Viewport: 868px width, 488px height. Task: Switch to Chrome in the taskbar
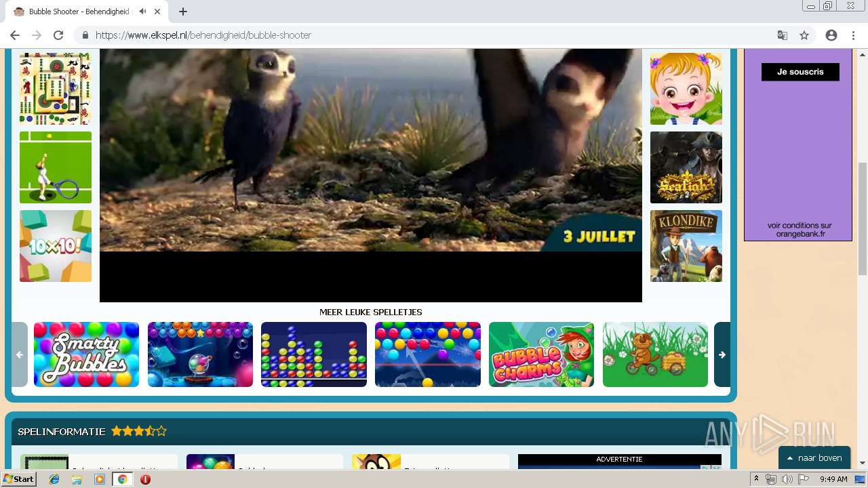point(122,479)
